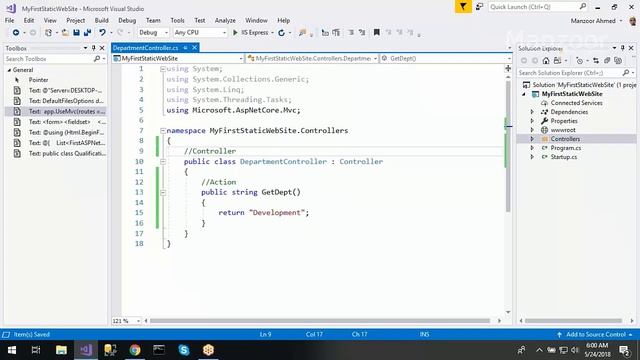
Task: Open the Analyze menu
Action: (225, 20)
